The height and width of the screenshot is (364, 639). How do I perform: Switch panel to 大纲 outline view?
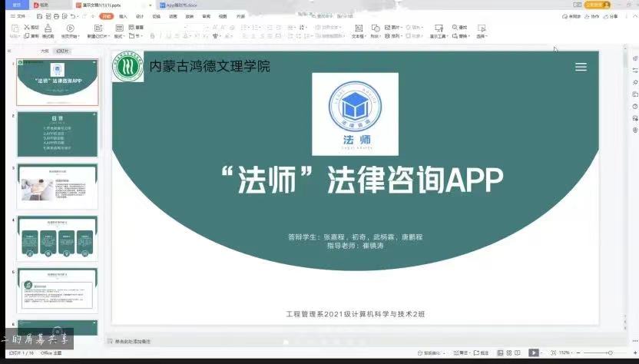45,51
